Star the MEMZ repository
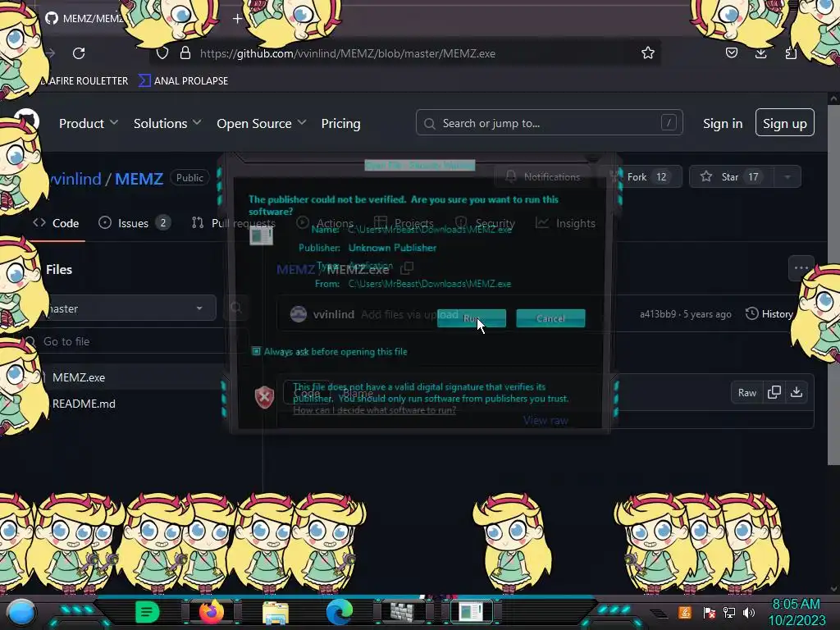The height and width of the screenshot is (630, 840). (x=729, y=177)
